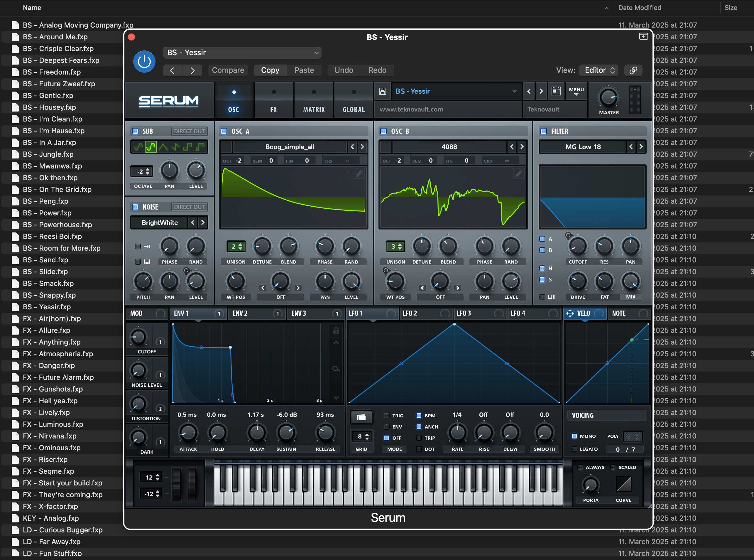754x560 pixels.
Task: Click the Paste button
Action: coord(304,70)
